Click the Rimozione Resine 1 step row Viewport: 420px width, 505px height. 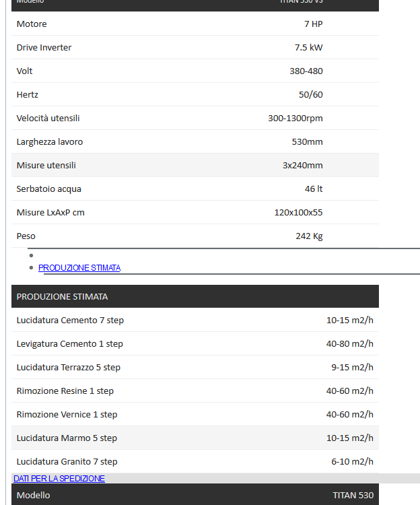pyautogui.click(x=195, y=391)
